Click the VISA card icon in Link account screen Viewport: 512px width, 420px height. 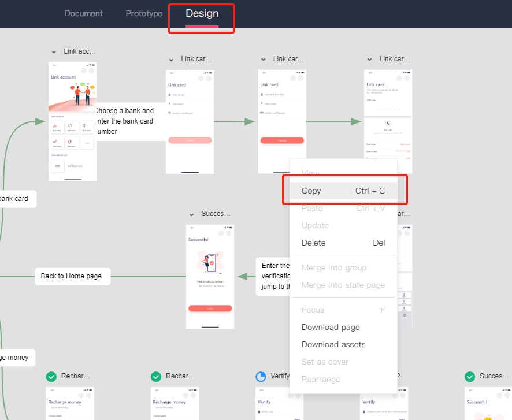click(58, 165)
